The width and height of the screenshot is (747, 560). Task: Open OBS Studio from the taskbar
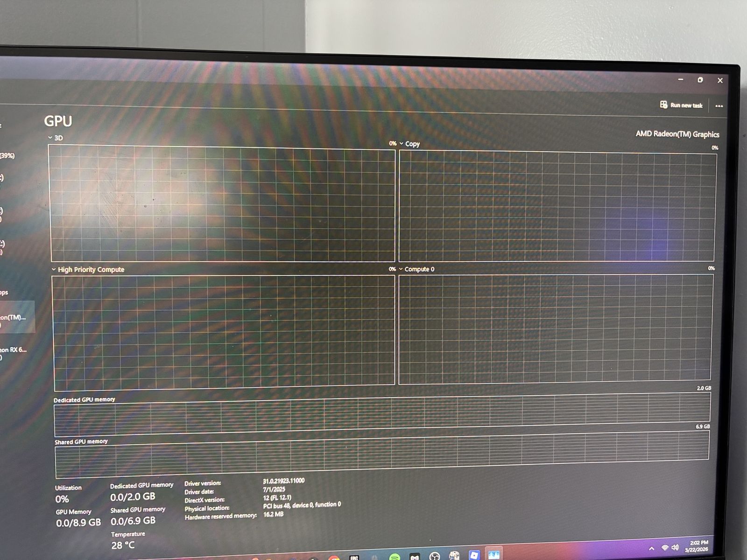tap(434, 556)
